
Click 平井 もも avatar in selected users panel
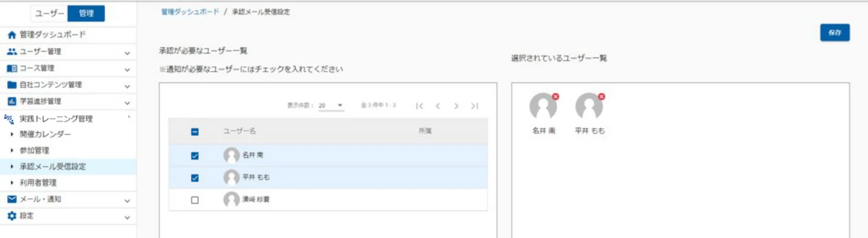pos(589,107)
